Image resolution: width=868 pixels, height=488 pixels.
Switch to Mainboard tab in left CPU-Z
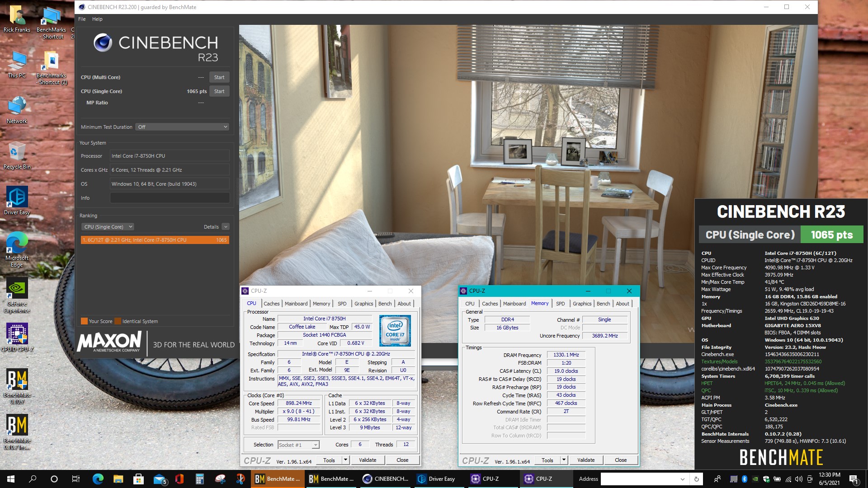pyautogui.click(x=296, y=304)
